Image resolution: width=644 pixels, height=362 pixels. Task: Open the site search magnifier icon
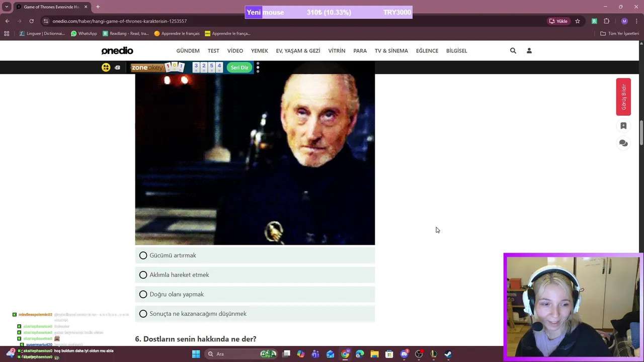513,51
